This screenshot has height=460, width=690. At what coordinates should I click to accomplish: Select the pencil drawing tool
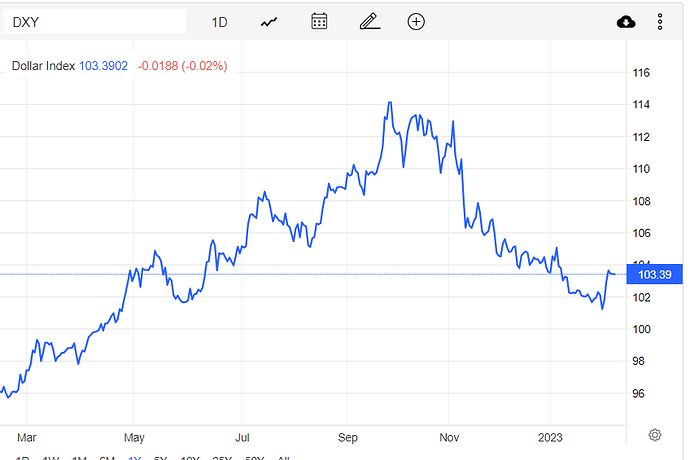click(370, 21)
